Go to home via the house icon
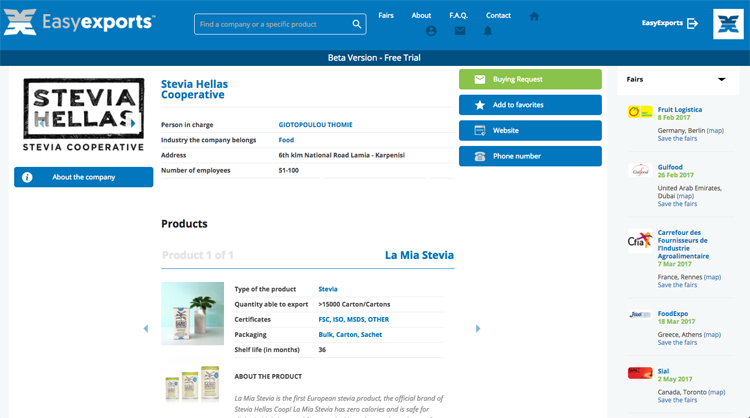Screen dimensions: 750x418 click(534, 16)
